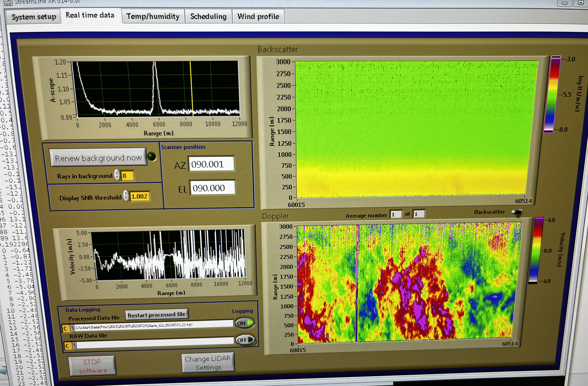Click the Rays in background stepper arrows
The image size is (588, 386).
click(117, 175)
